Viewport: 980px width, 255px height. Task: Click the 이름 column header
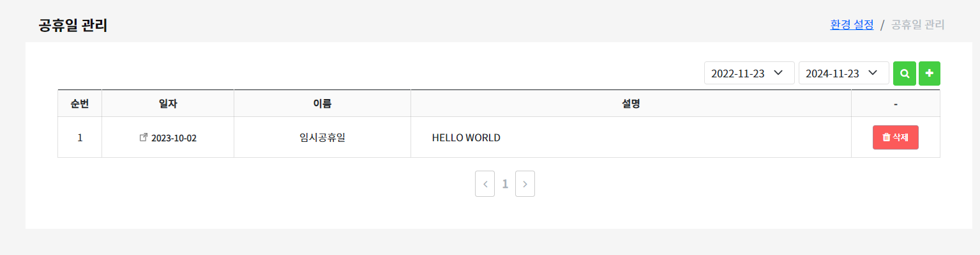[322, 104]
